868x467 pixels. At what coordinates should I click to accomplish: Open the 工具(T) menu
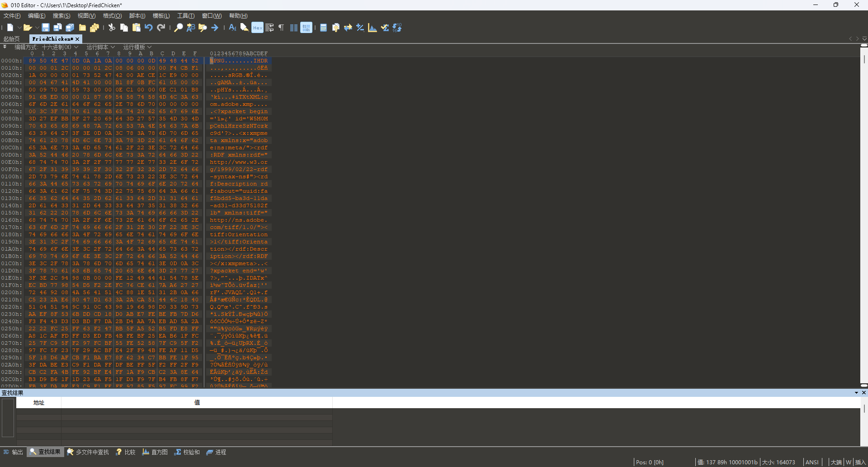(186, 16)
